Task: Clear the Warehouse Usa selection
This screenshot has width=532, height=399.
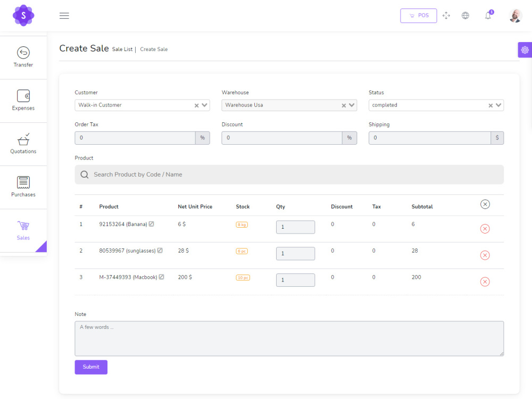Action: (344, 105)
